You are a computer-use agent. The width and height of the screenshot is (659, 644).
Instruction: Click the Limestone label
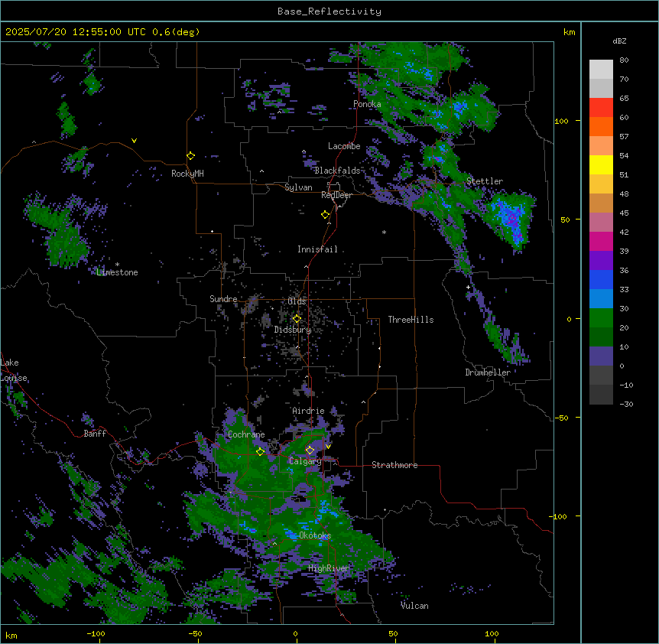point(117,272)
